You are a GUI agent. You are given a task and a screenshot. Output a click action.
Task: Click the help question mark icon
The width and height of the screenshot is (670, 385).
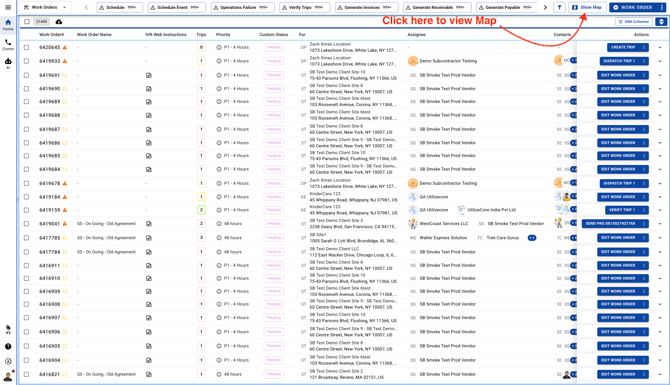(8, 347)
